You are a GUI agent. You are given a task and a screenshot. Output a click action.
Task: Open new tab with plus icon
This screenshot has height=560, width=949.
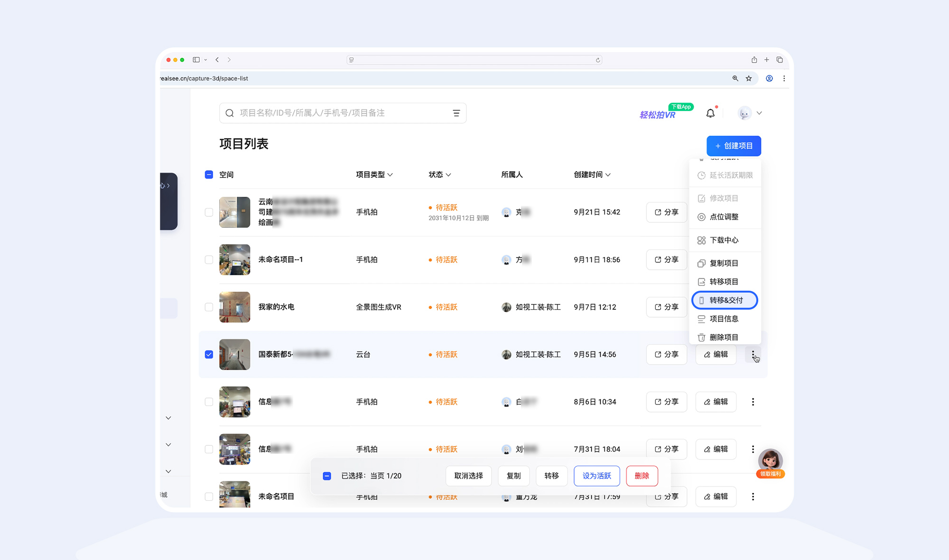(x=767, y=60)
